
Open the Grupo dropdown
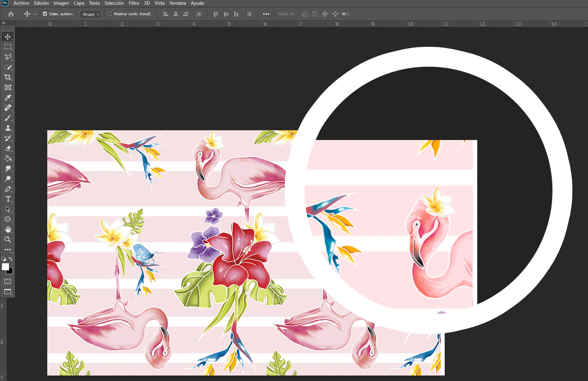coord(91,14)
